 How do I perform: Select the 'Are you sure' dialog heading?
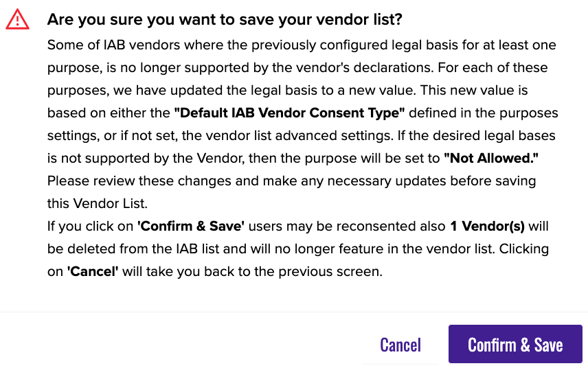pos(225,19)
